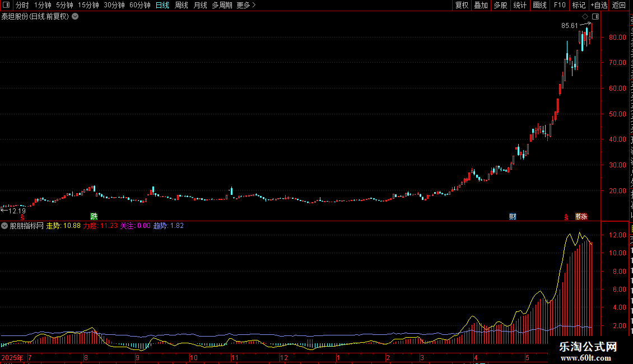633x364 pixels.
Task: Select the 60分钟 period
Action: point(140,5)
